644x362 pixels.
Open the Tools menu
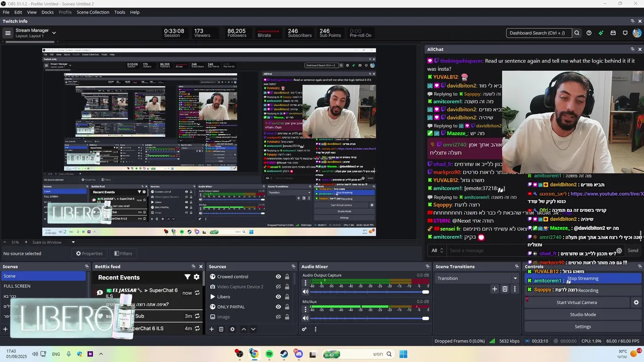point(120,12)
